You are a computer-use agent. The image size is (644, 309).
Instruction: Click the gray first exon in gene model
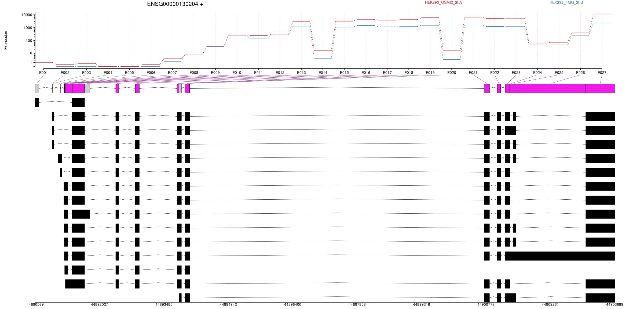pos(37,88)
